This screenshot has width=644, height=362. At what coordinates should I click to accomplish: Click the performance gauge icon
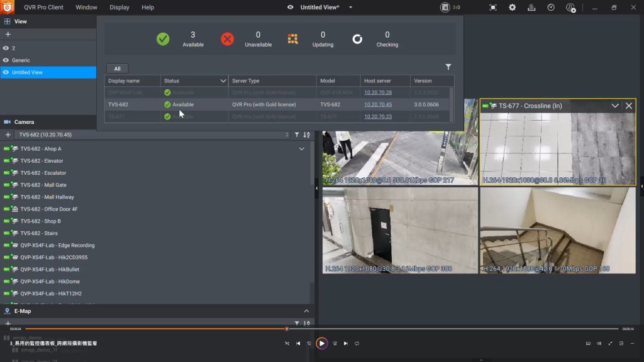click(x=551, y=8)
